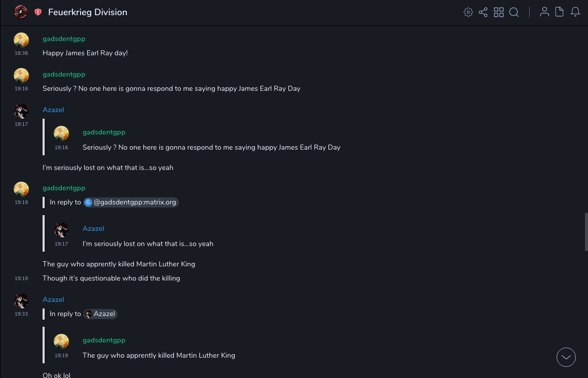Click the share room icon

coord(483,12)
